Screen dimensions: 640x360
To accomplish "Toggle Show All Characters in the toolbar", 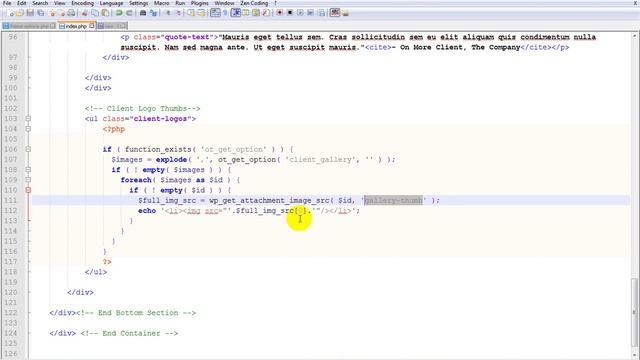I will pyautogui.click(x=226, y=13).
